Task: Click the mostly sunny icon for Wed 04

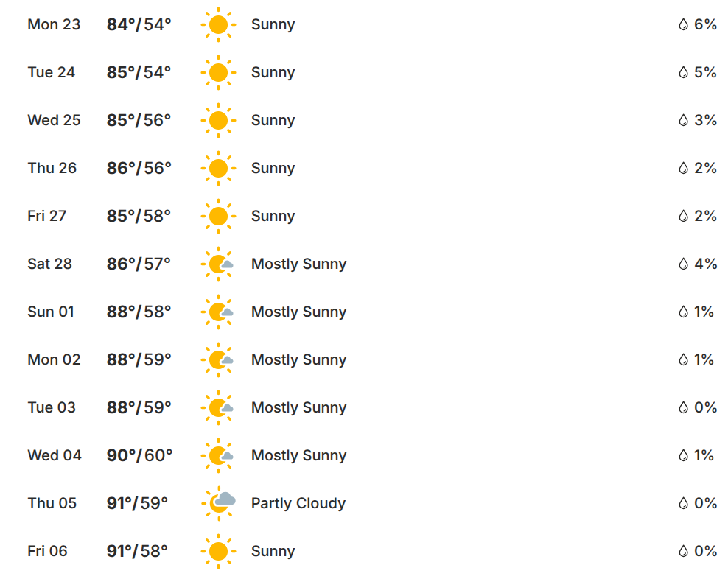Action: tap(219, 456)
